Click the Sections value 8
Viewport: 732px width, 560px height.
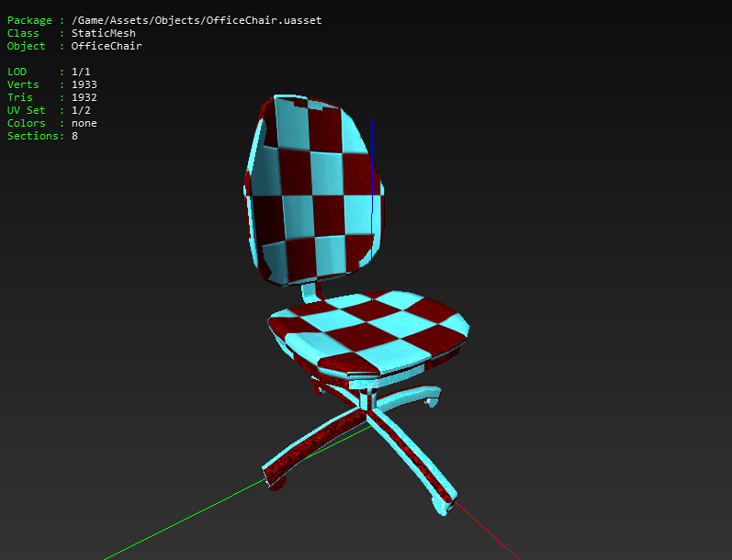click(x=74, y=136)
